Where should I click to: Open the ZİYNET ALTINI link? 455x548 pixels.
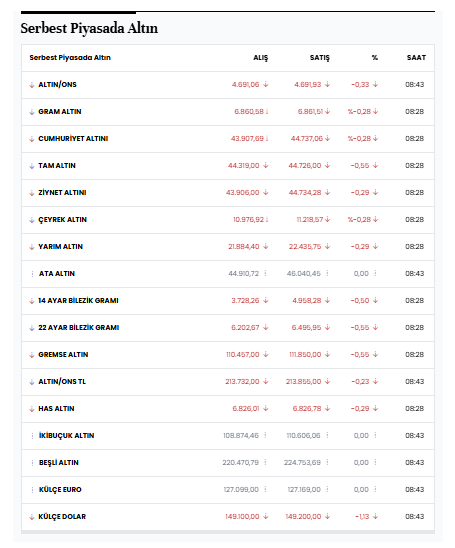click(62, 193)
